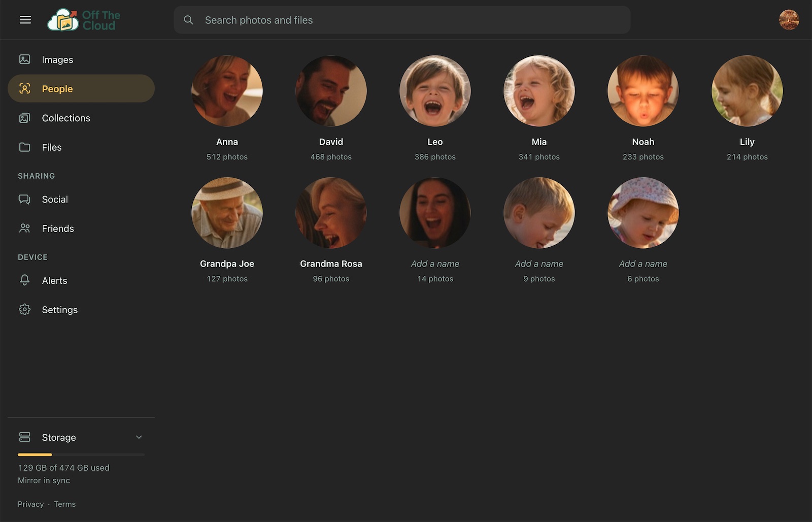Open Lily's face thumbnail
Viewport: 812px width, 522px height.
[747, 91]
